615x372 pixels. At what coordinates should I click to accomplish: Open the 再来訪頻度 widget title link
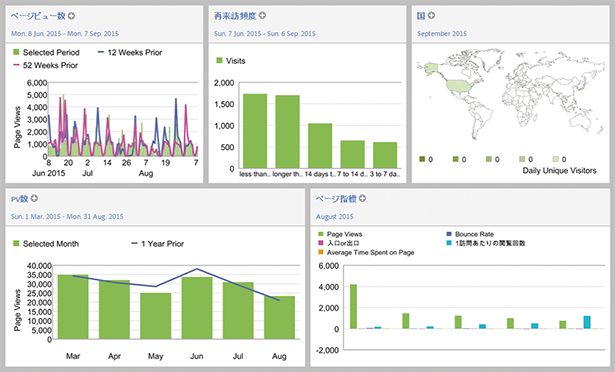coord(235,16)
